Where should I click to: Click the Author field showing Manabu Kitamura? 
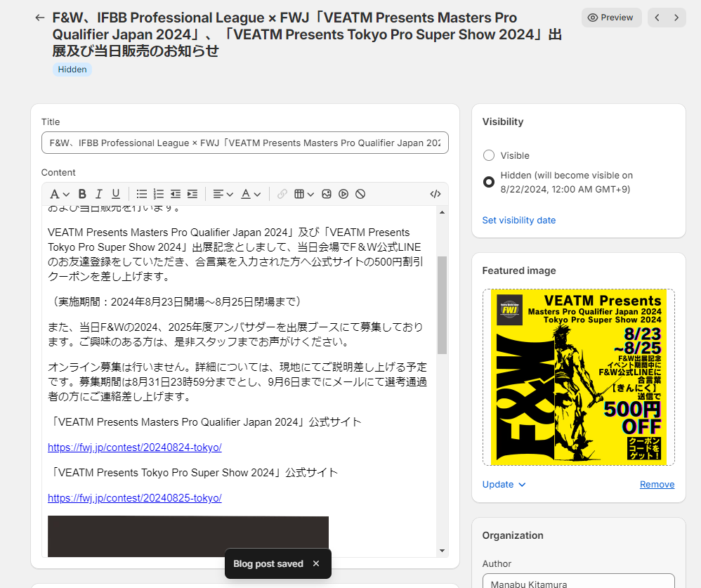(x=579, y=581)
